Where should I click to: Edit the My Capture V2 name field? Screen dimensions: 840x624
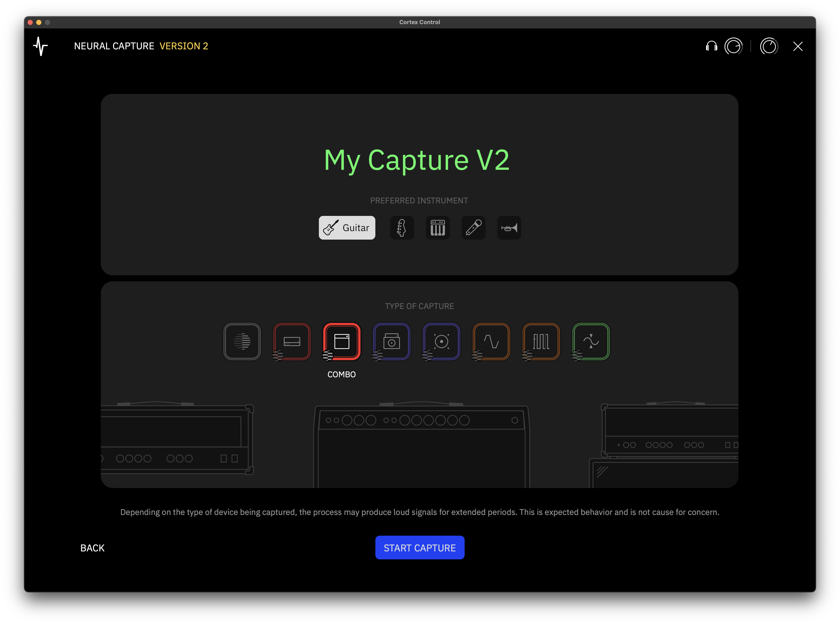click(417, 160)
